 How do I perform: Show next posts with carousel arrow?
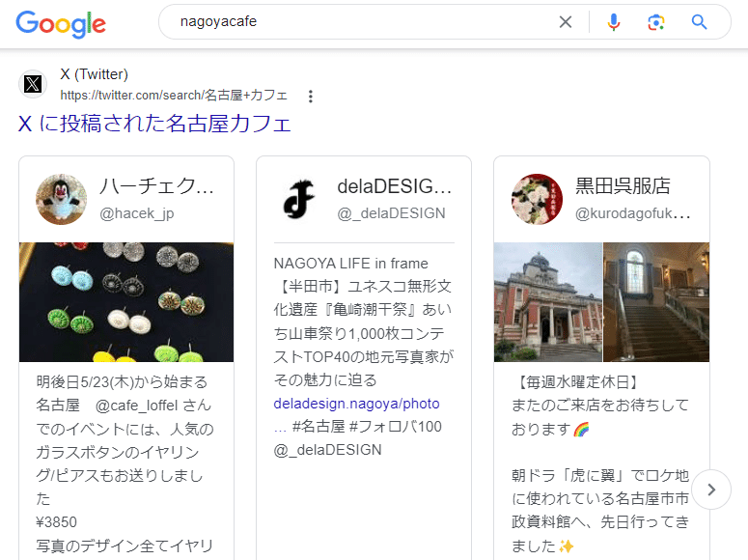(x=711, y=490)
